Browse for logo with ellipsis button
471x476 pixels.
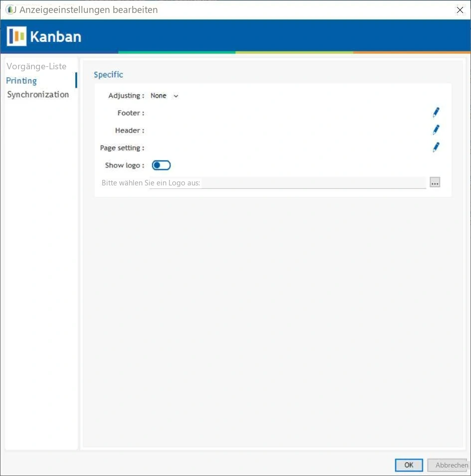point(435,182)
